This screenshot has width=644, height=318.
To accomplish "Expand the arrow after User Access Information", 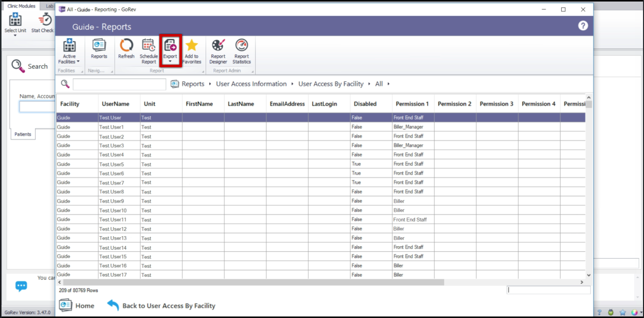I will pos(293,84).
